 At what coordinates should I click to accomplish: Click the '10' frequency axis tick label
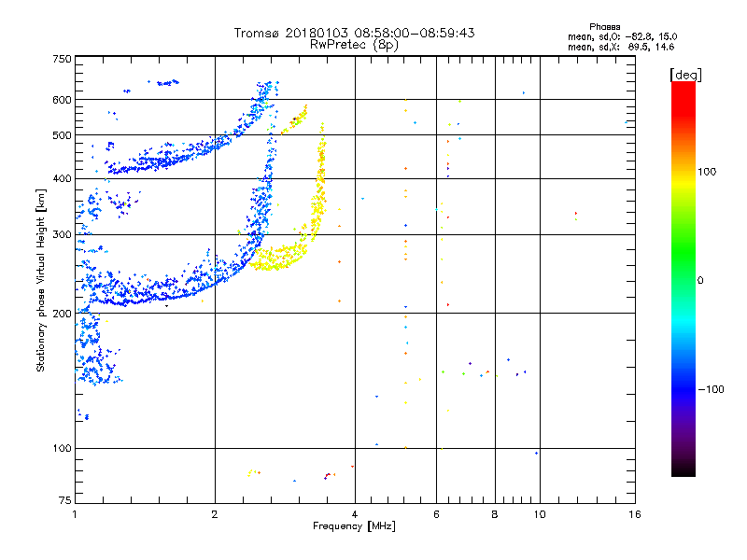540,514
